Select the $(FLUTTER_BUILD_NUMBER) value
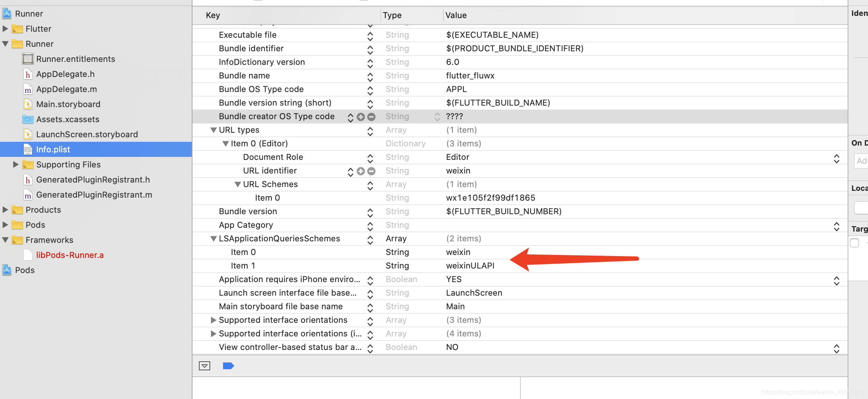Screen dimensions: 868x399 (x=504, y=212)
